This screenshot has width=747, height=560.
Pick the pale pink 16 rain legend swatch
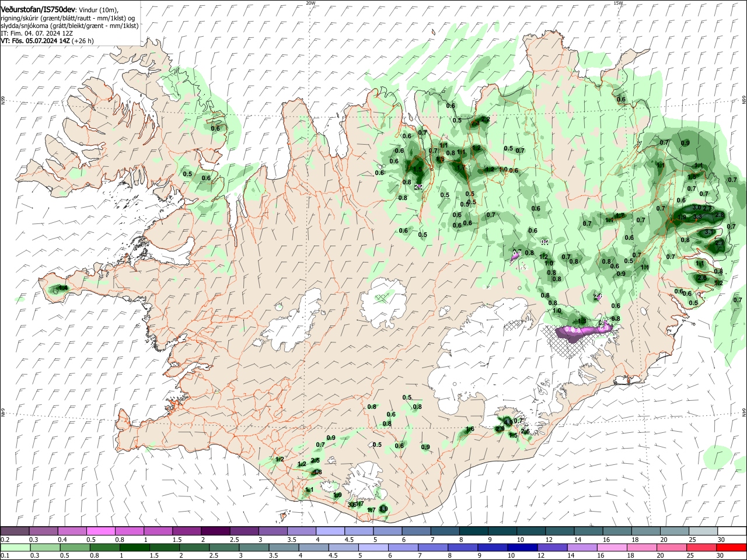[611, 547]
